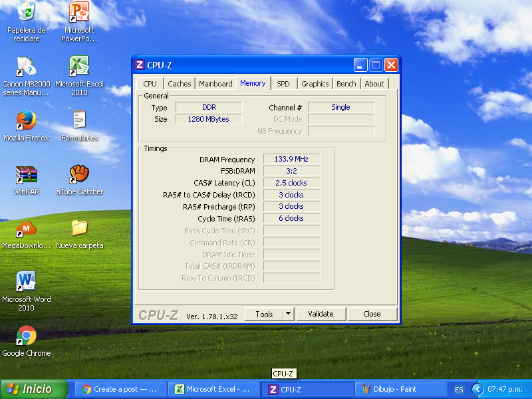Open Microsoft PowerPoint desktop shortcut
Viewport: 532px width, 399px height.
click(x=79, y=13)
